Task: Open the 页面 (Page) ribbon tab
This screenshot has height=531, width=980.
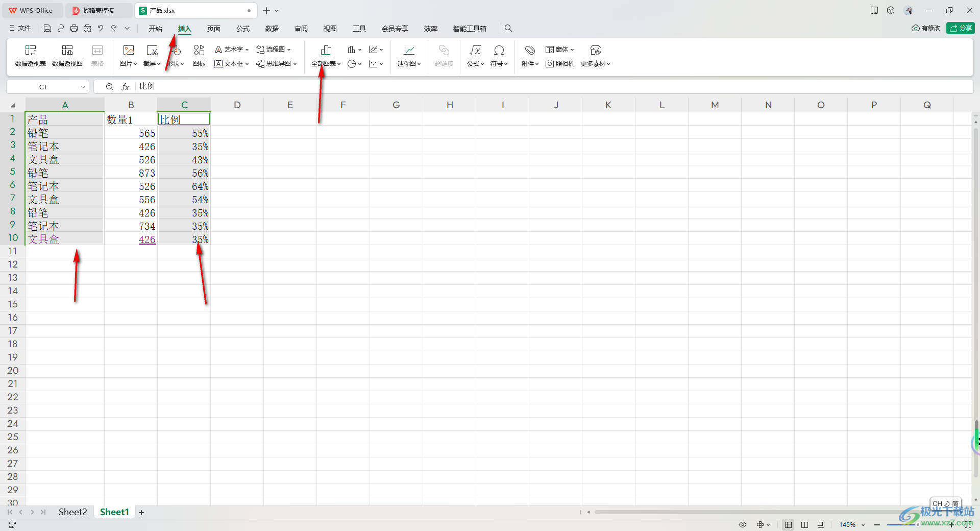Action: [213, 29]
